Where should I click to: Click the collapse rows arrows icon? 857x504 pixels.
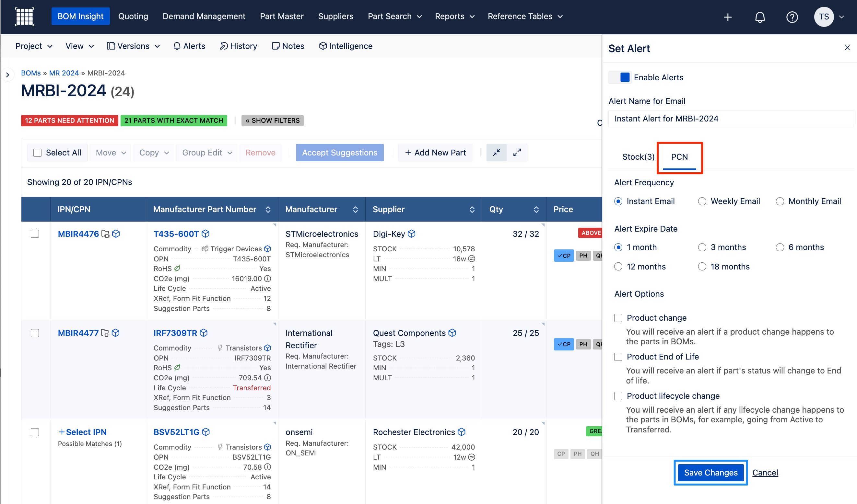pyautogui.click(x=497, y=153)
